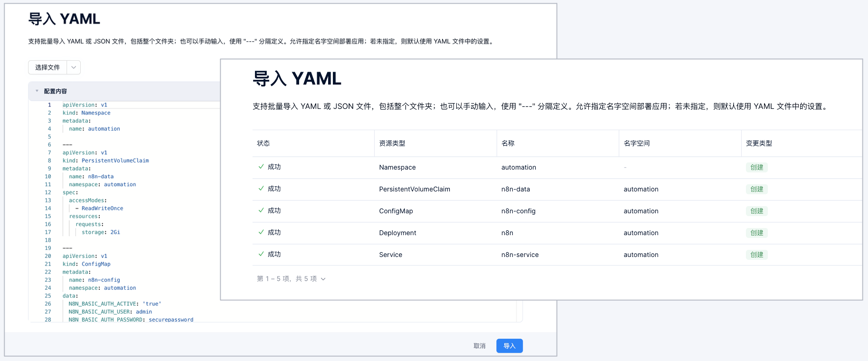Open the pagination dropdown 第 1–5 项

(x=323, y=279)
